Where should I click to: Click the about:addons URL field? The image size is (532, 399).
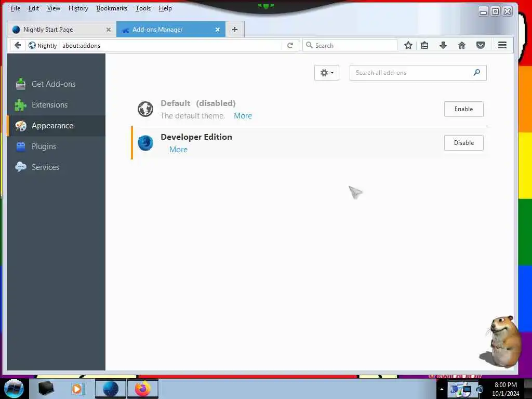(171, 46)
